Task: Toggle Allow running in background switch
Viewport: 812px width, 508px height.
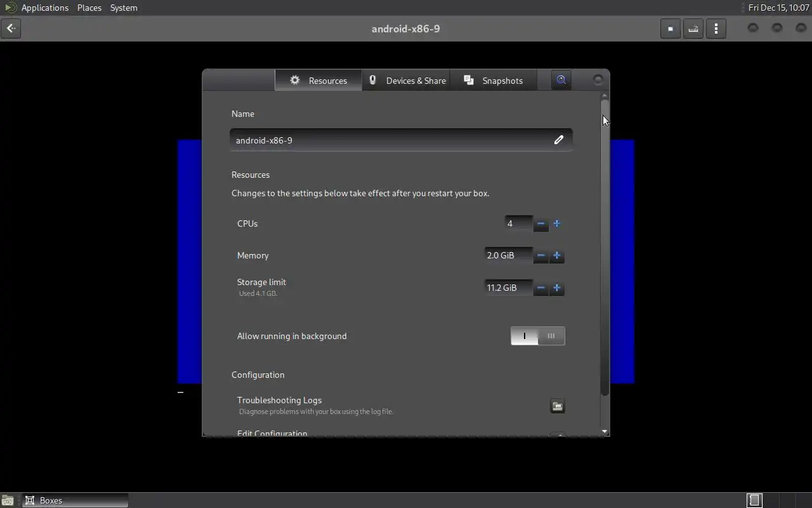Action: pos(537,336)
